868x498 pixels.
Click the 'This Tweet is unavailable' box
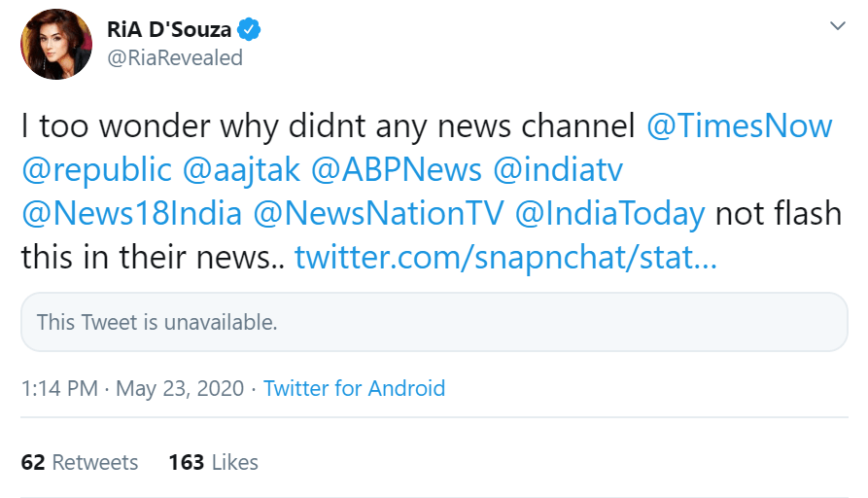(434, 322)
